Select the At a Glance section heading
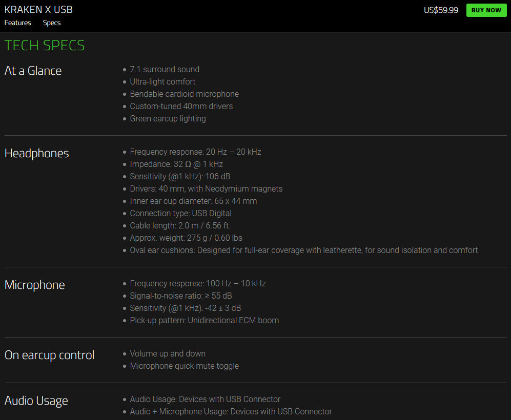Viewport: 511px width, 420px height. point(33,71)
